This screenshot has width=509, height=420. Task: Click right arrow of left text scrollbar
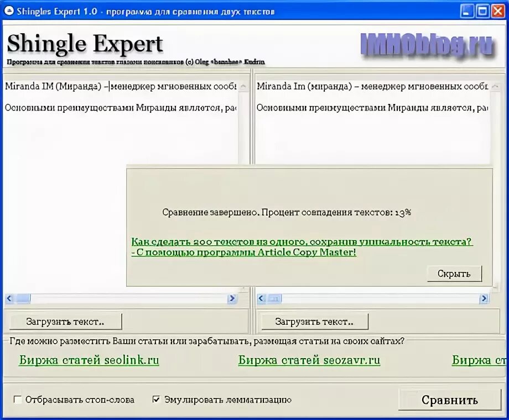coord(232,298)
